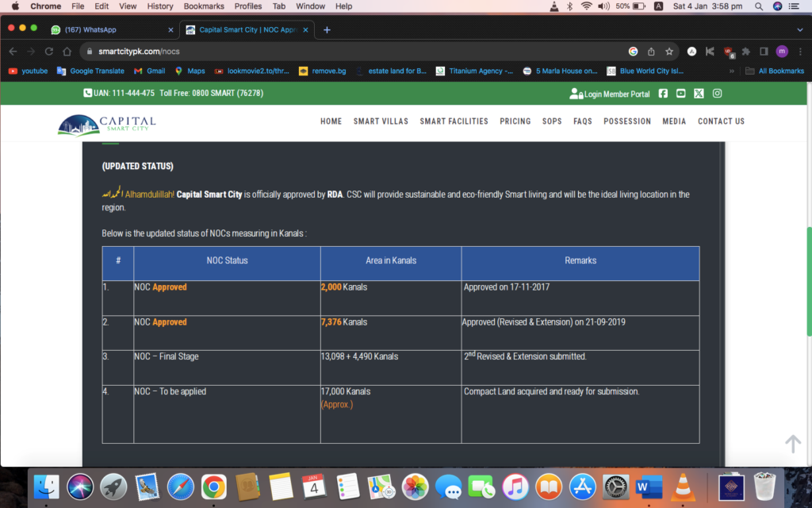Click the 'Remarks' column header
This screenshot has height=508, width=812.
(x=580, y=264)
